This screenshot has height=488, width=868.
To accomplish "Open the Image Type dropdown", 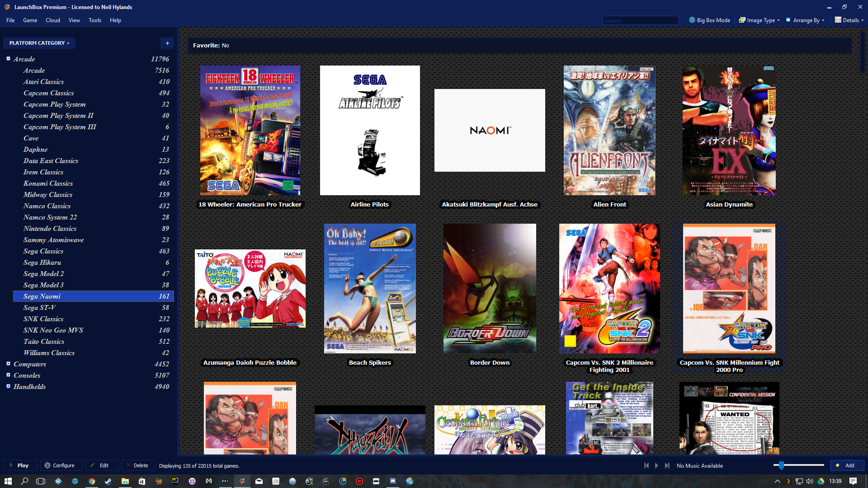I will coord(759,20).
